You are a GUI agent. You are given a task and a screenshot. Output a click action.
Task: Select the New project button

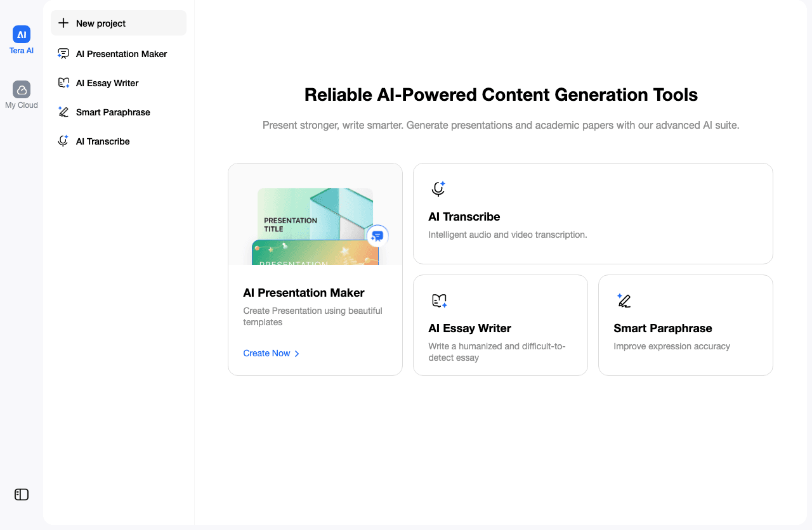pyautogui.click(x=118, y=23)
